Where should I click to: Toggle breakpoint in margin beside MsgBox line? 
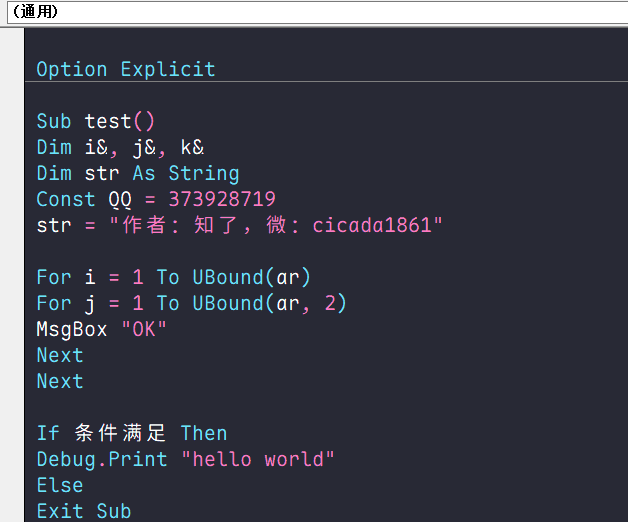pyautogui.click(x=12, y=329)
